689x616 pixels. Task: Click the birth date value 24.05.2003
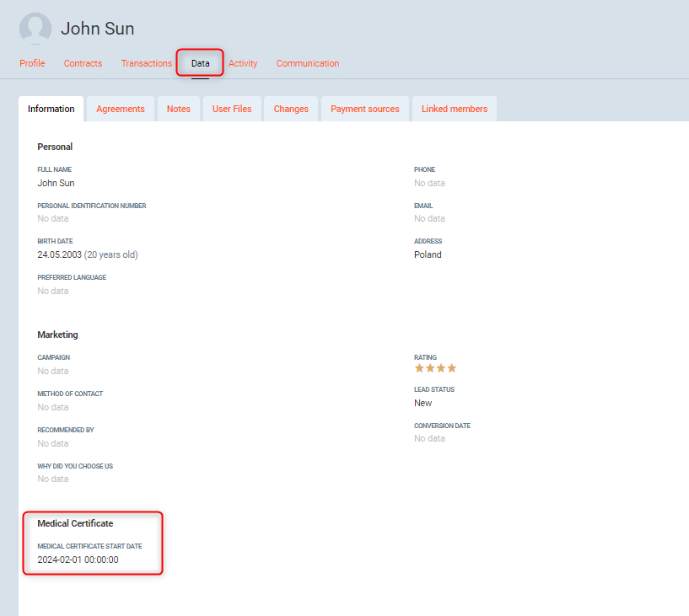click(x=59, y=254)
